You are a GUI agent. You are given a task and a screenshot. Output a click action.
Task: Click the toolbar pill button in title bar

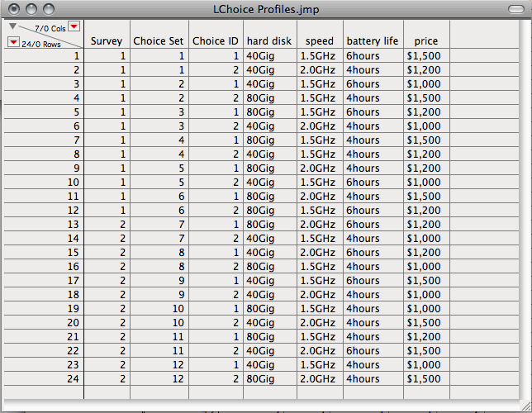(516, 9)
